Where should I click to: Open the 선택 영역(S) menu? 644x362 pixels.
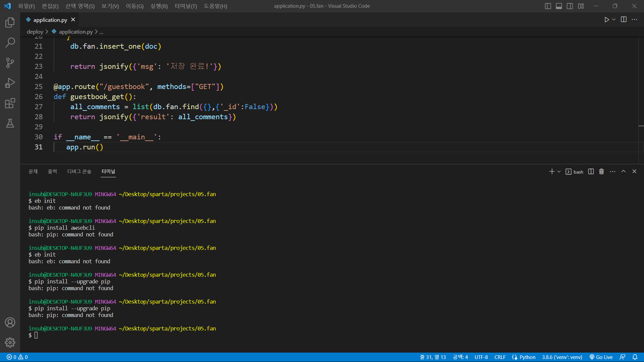80,6
